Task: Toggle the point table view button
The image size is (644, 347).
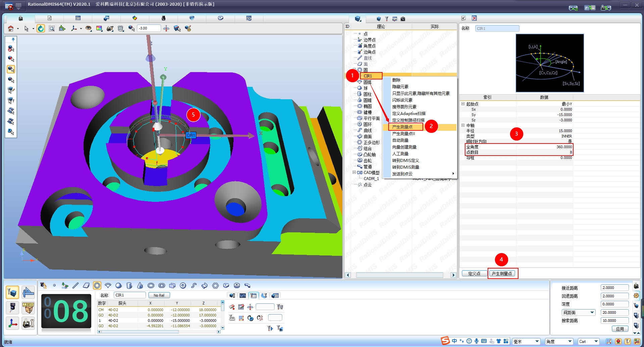Action: [253, 295]
